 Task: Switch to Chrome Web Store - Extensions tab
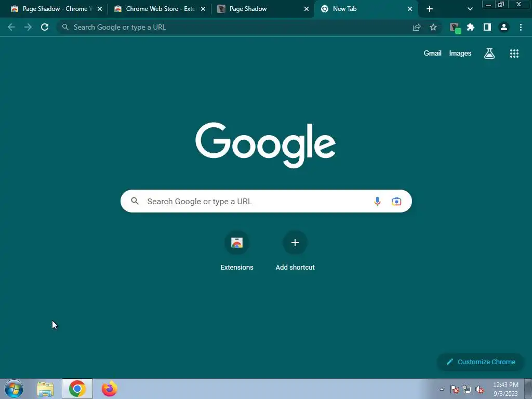coord(159,9)
